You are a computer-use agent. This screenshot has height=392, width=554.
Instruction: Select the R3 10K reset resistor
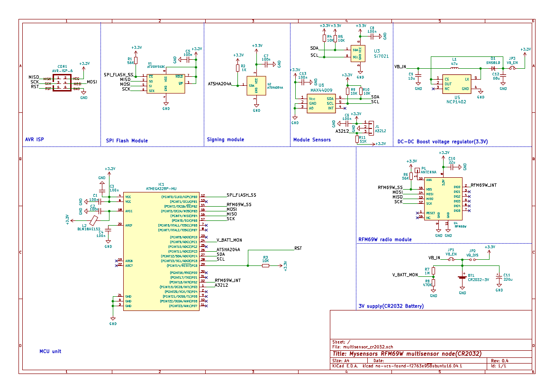pos(265,265)
